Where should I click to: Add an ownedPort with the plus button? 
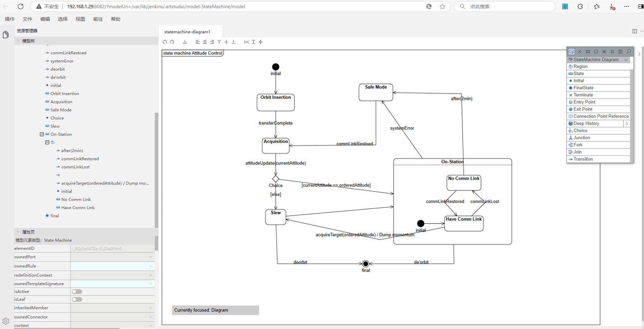coord(151,257)
